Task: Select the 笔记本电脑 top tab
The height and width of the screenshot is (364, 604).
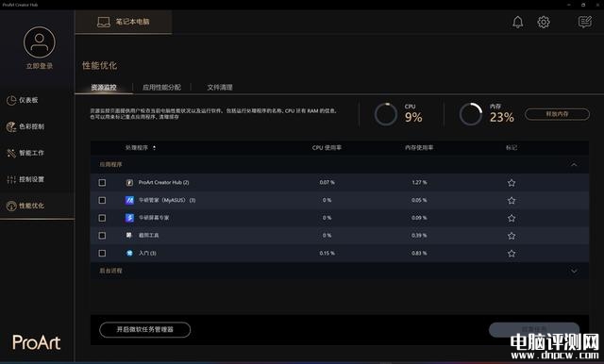Action: pyautogui.click(x=124, y=22)
